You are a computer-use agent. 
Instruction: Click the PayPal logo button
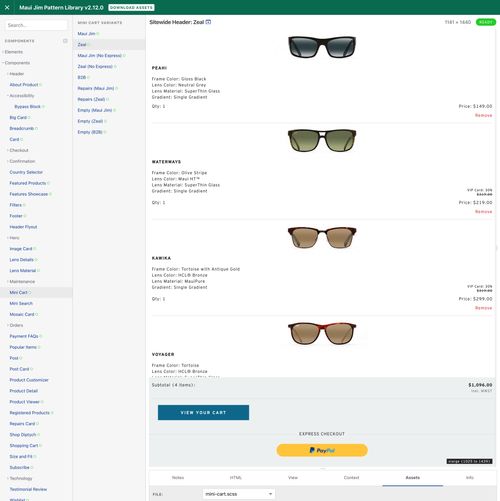(x=322, y=450)
